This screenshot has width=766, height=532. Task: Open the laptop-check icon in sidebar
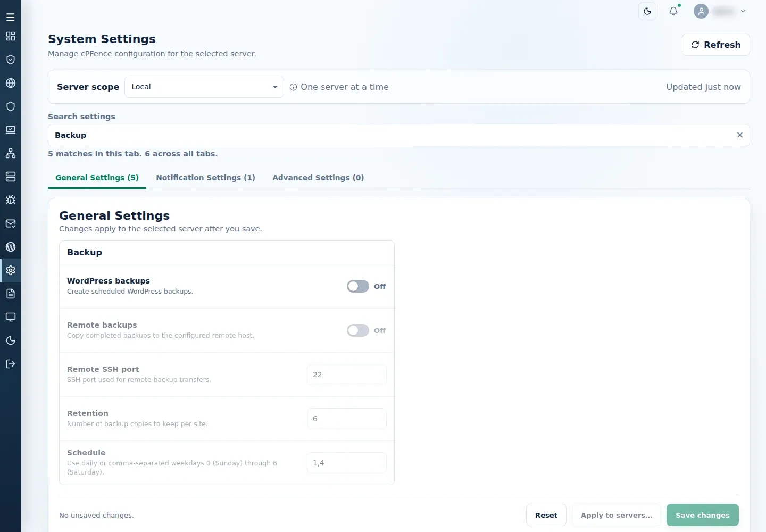coord(11,130)
